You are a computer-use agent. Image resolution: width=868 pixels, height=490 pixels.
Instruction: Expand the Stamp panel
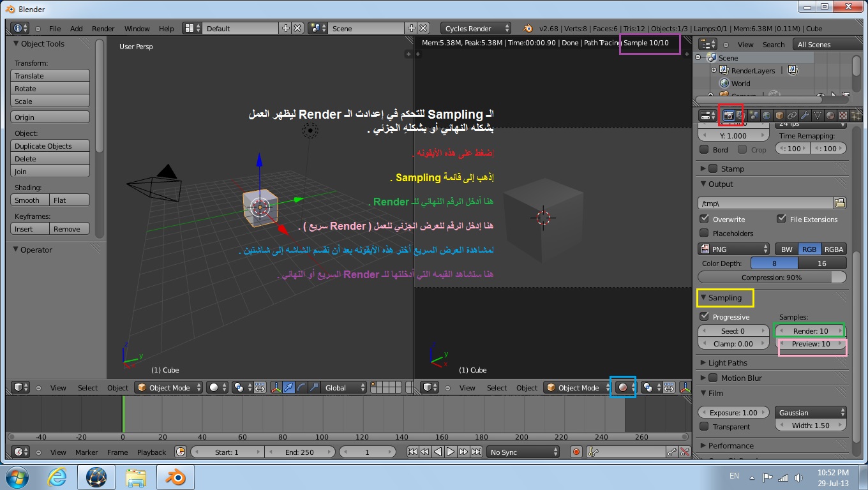click(703, 168)
